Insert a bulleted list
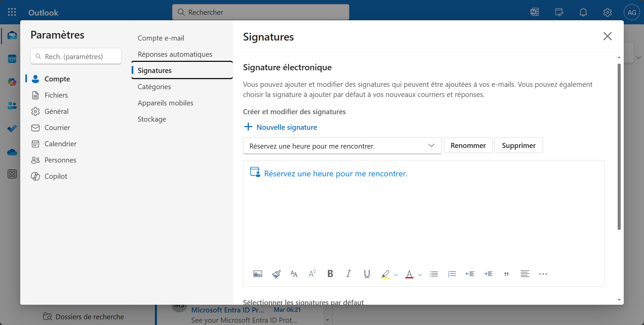 coord(434,274)
